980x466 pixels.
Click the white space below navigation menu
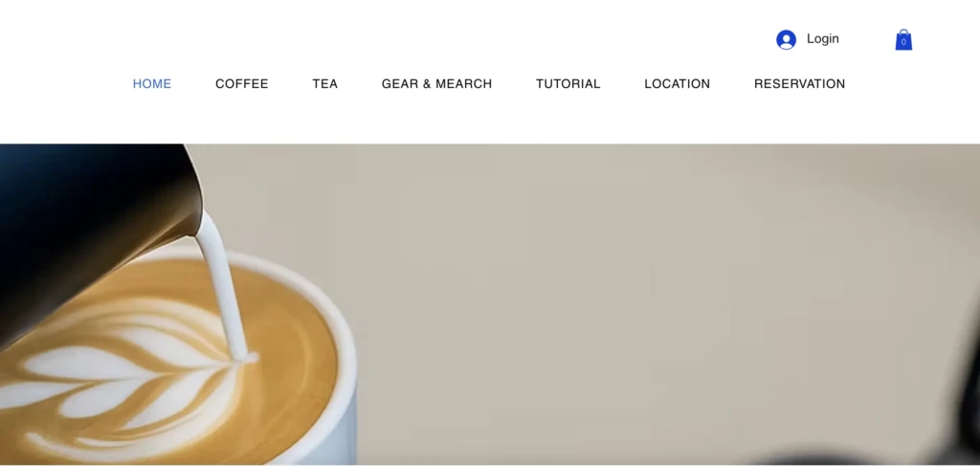(490, 119)
